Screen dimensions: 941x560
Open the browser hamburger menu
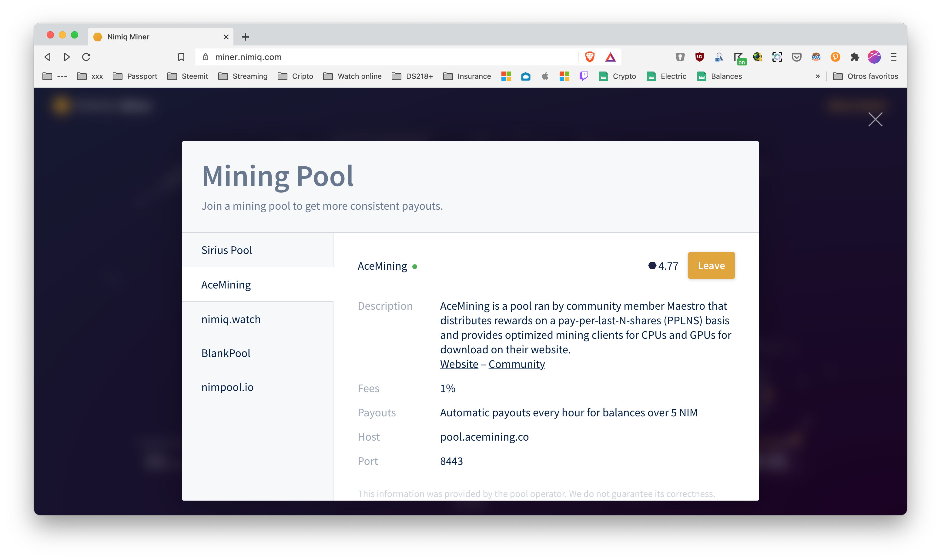pos(893,57)
